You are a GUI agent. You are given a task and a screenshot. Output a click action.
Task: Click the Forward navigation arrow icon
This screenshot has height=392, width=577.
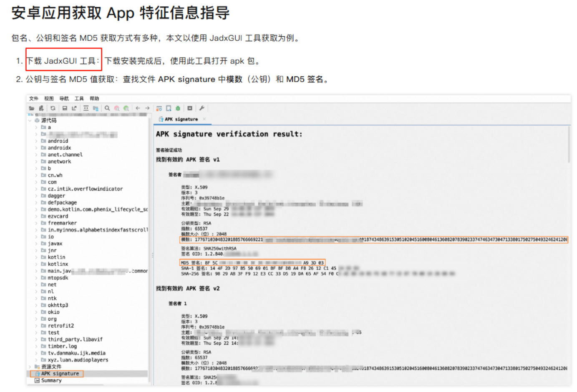pos(147,108)
